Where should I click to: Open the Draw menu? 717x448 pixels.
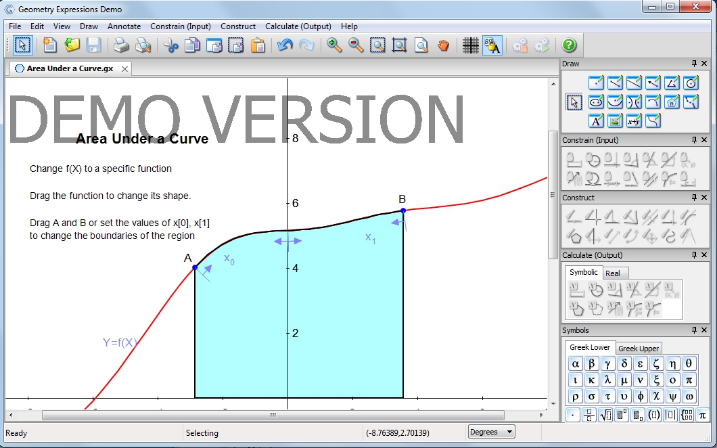pos(89,26)
